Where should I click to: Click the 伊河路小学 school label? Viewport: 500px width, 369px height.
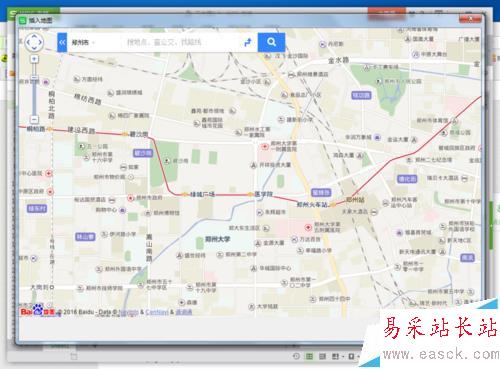coord(123,234)
